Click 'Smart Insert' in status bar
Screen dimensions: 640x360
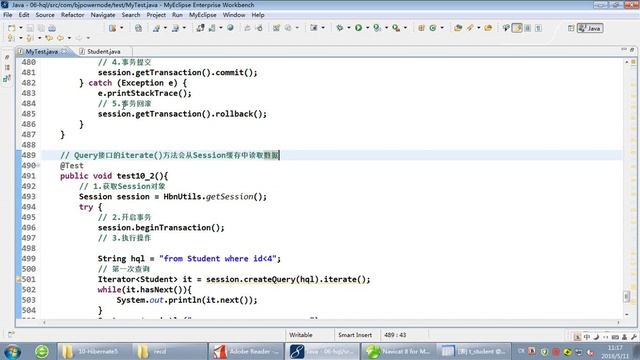pyautogui.click(x=355, y=335)
